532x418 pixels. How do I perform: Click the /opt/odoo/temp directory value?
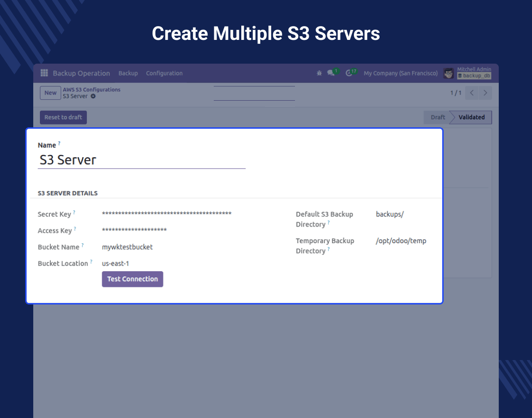coord(401,241)
